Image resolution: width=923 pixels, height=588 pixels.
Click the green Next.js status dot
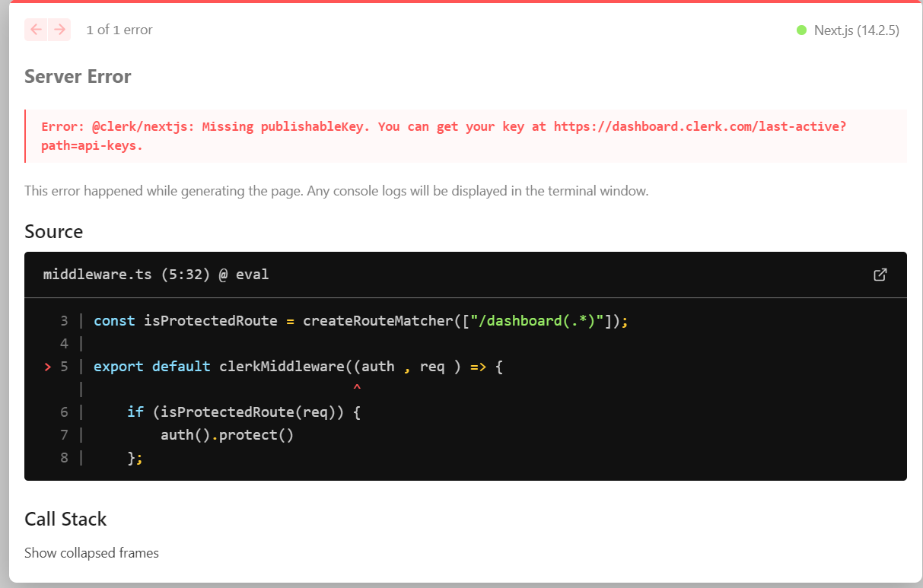pos(800,30)
